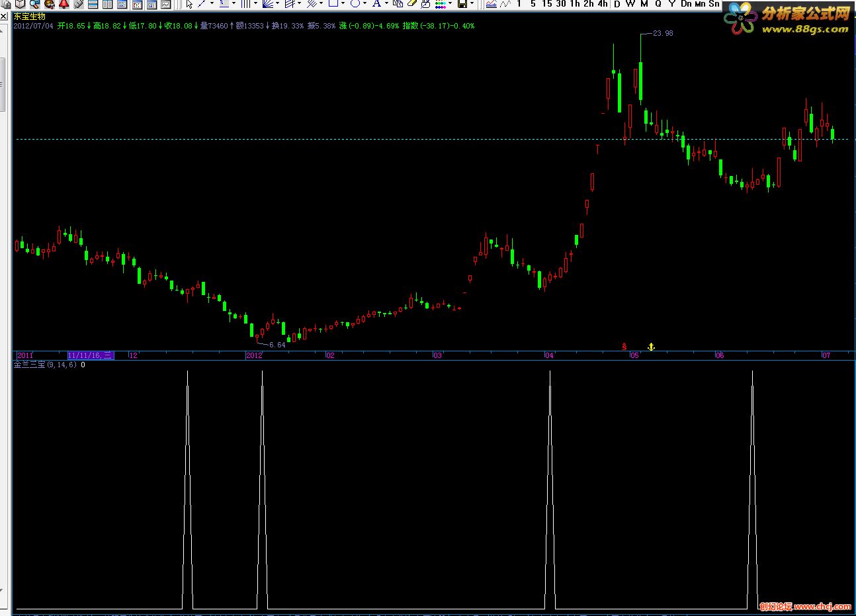Select the rectangle drawing tool
The width and height of the screenshot is (856, 616).
click(x=333, y=3)
